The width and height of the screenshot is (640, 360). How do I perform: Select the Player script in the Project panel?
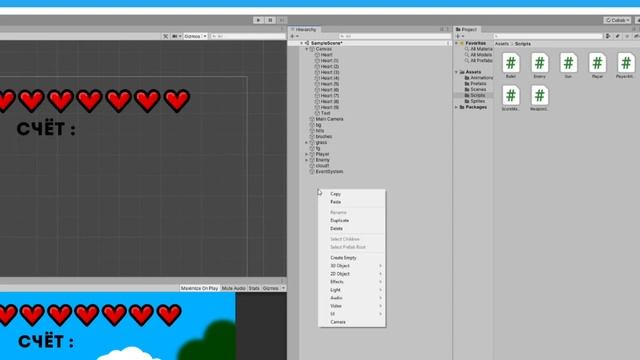pos(597,65)
